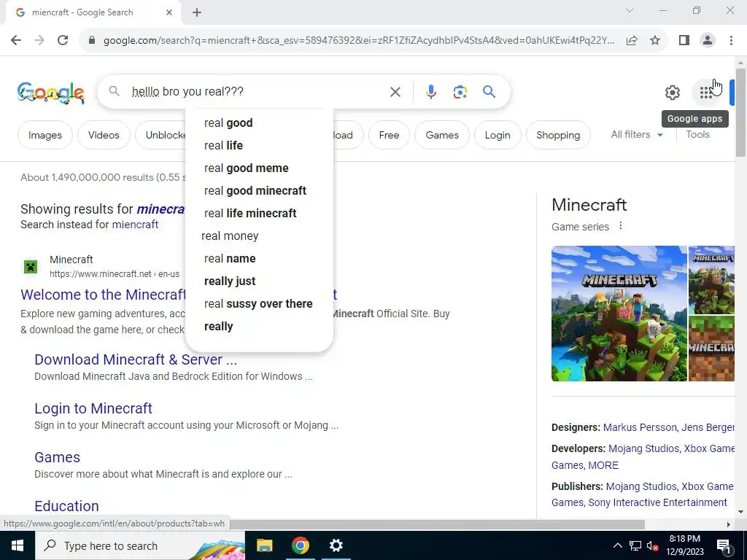Click the Windows taskbar search box
This screenshot has width=747, height=560.
coord(139,545)
